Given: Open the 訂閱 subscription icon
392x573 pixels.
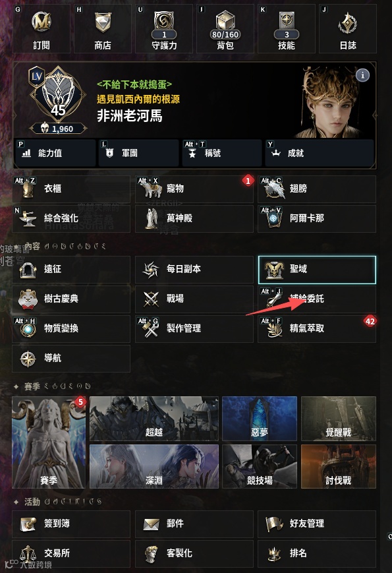Looking at the screenshot, I should click(42, 29).
